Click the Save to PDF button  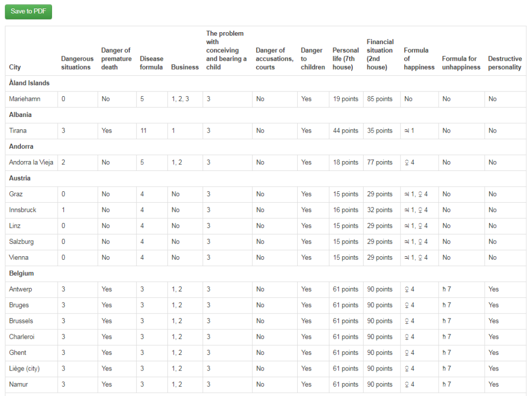click(29, 11)
